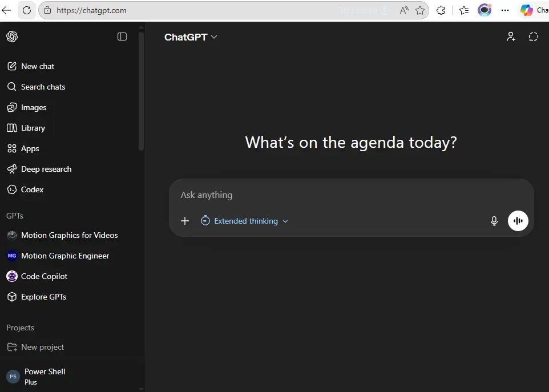Click the PS profile avatar
Viewport: 549px width, 392px height.
tap(13, 377)
